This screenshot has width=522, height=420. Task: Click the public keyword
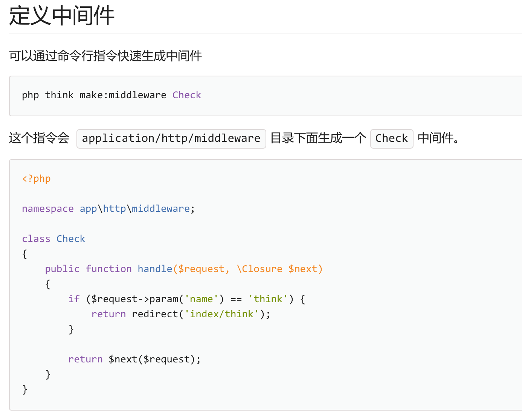(x=62, y=269)
